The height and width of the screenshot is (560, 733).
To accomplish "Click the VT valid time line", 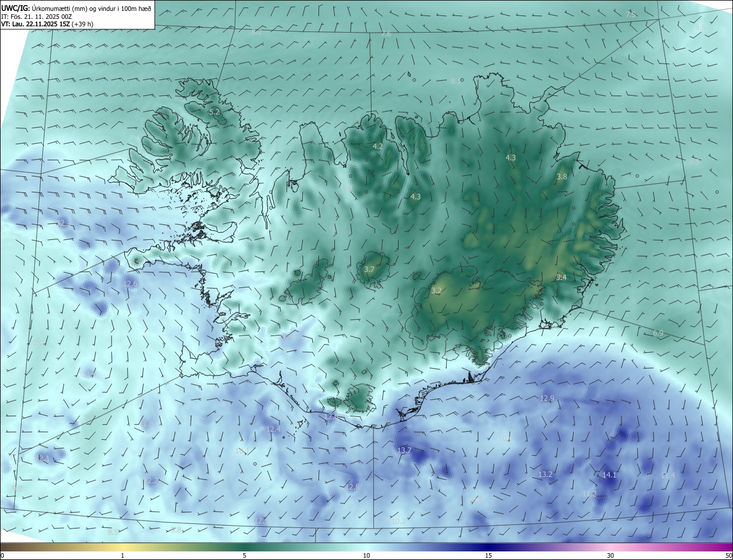I will point(47,25).
